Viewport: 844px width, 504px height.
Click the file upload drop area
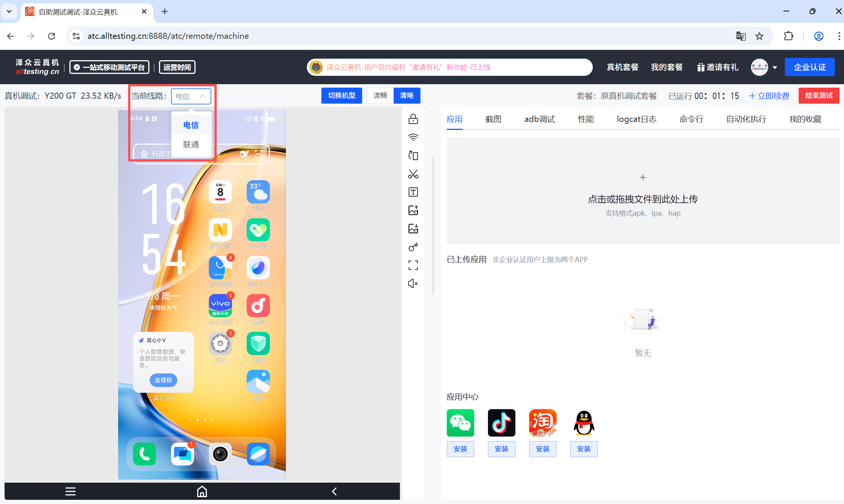coord(643,191)
